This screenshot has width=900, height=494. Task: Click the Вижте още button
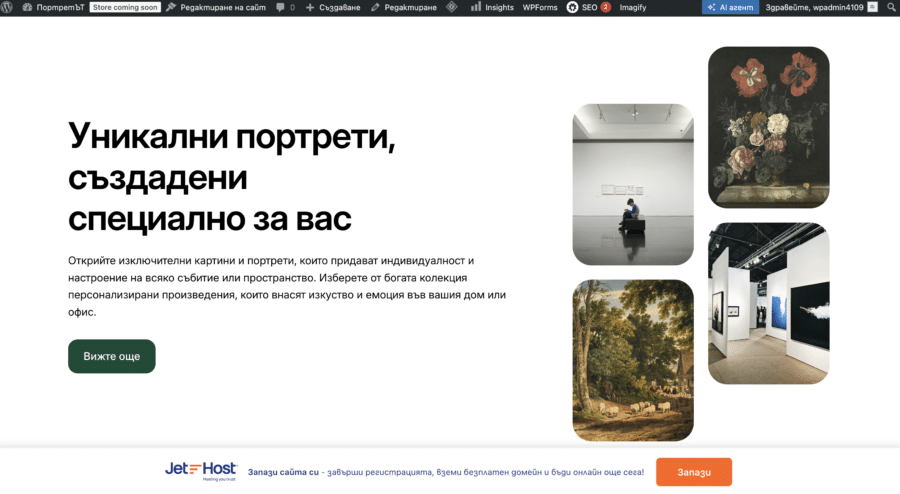pos(112,356)
